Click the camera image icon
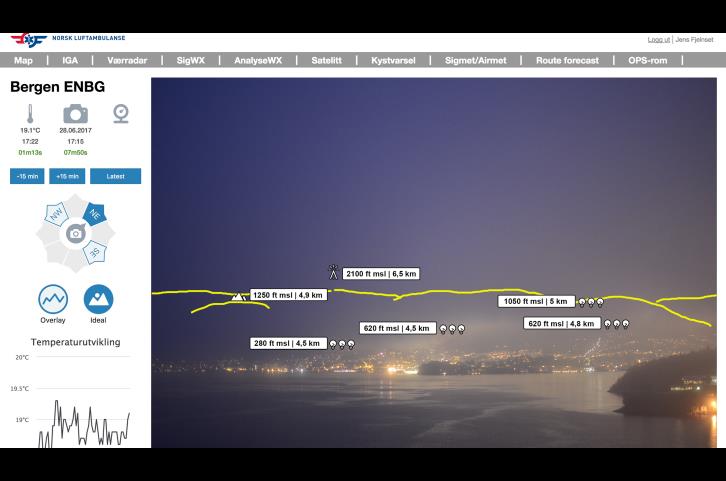Image resolution: width=726 pixels, height=481 pixels. tap(75, 114)
